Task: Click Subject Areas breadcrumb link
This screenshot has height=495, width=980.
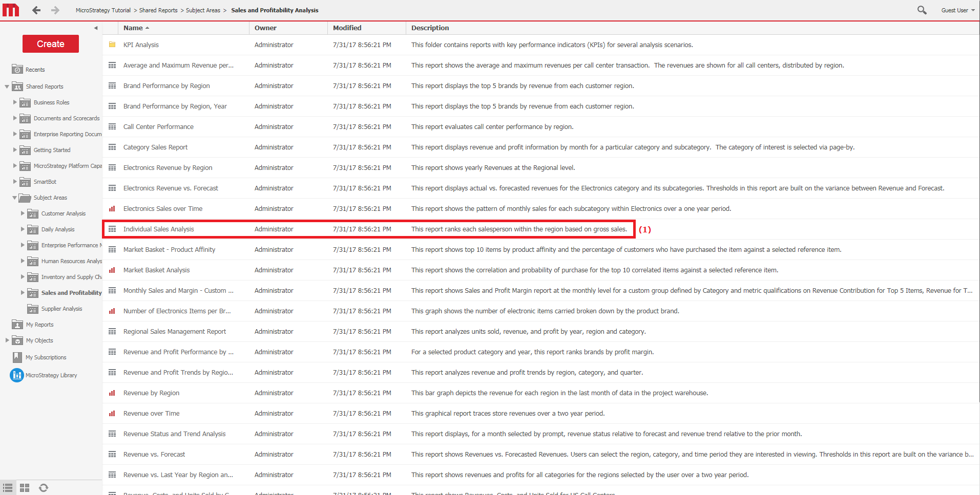Action: [203, 10]
